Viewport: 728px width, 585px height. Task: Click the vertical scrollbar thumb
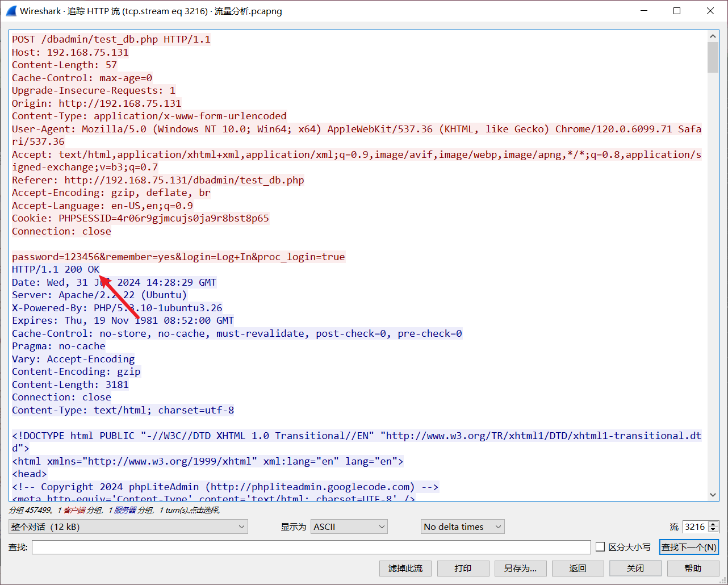(713, 57)
